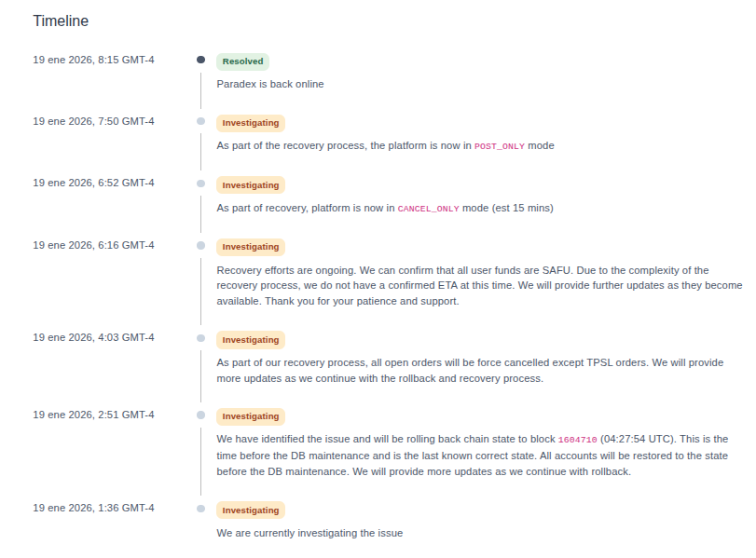Click the Investigating badge at 6:52
756x558 pixels.
(x=250, y=185)
